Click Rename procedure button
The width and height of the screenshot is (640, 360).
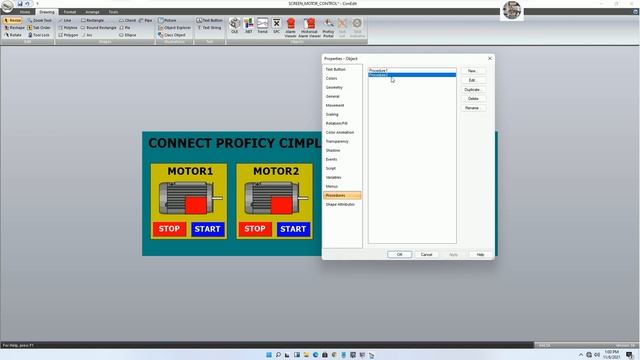[473, 108]
